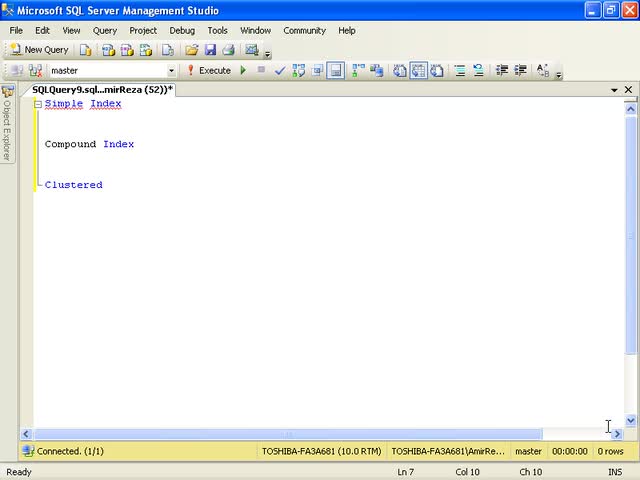Toggle IntelliSense Enabled
640x480 pixels.
coord(336,71)
